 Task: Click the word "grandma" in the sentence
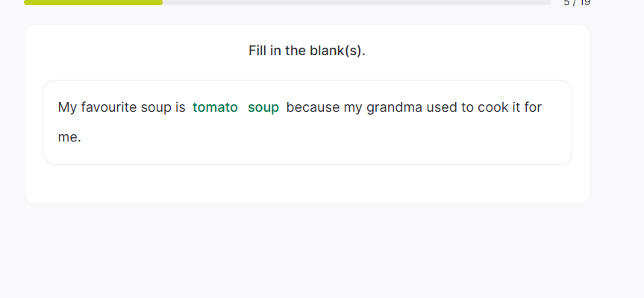click(395, 107)
